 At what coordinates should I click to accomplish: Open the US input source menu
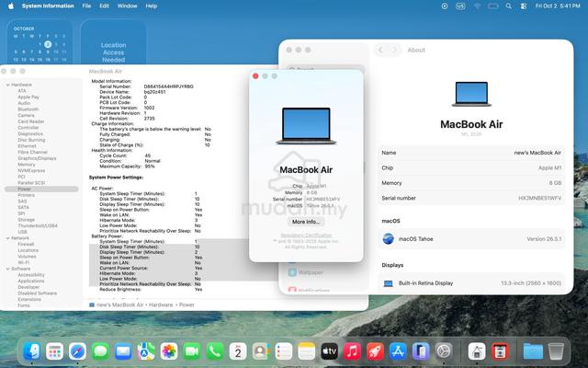(460, 6)
